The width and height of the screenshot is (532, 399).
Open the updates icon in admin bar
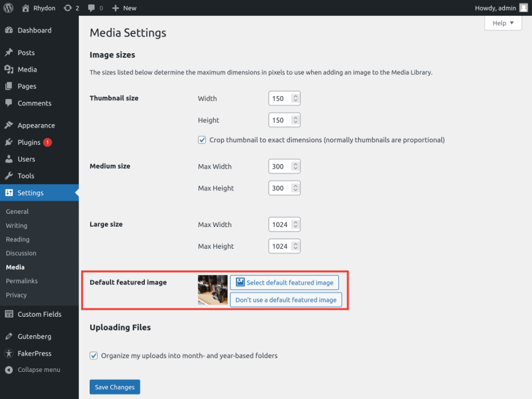67,8
